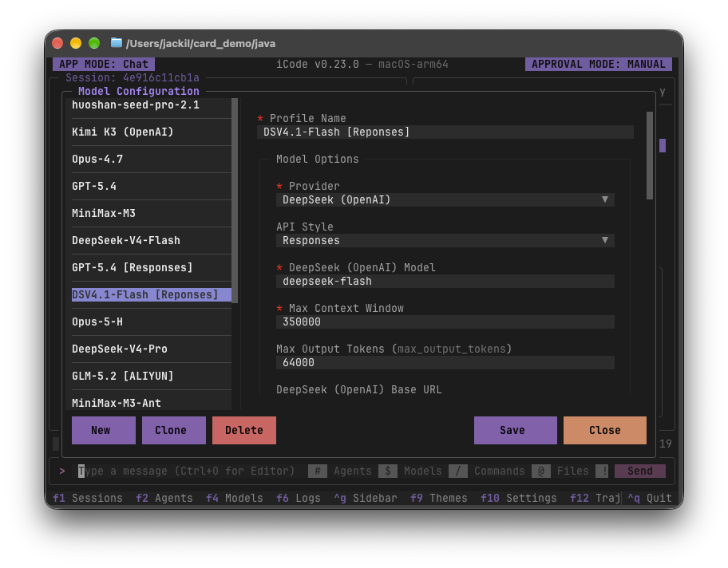Toggle ^g Sidebar in footer

(366, 498)
